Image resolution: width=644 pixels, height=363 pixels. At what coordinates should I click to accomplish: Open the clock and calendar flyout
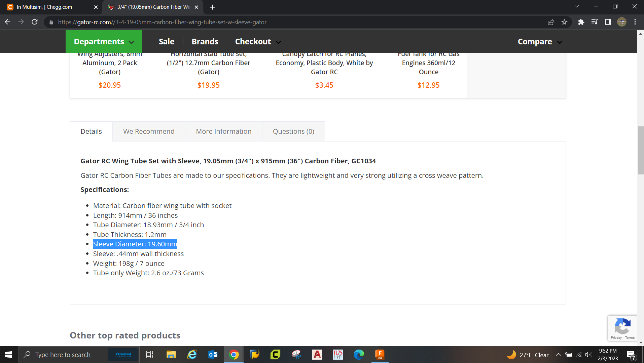[x=608, y=355]
